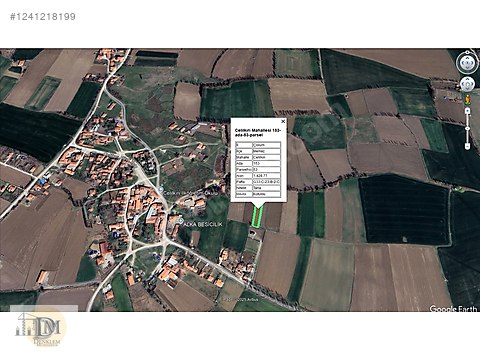Screen dimensions: 480x360
Task: Close the parcel info popup
Action: click(283, 121)
